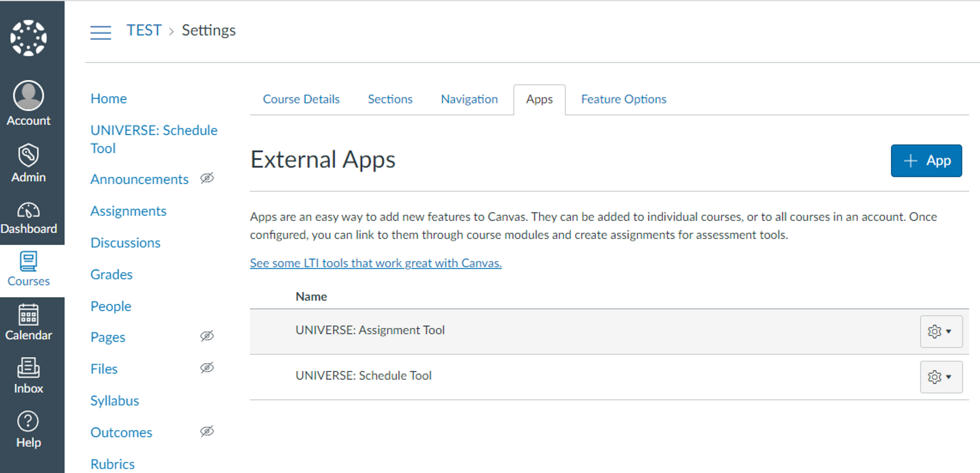Open People in course menu
The image size is (980, 473).
click(x=111, y=306)
